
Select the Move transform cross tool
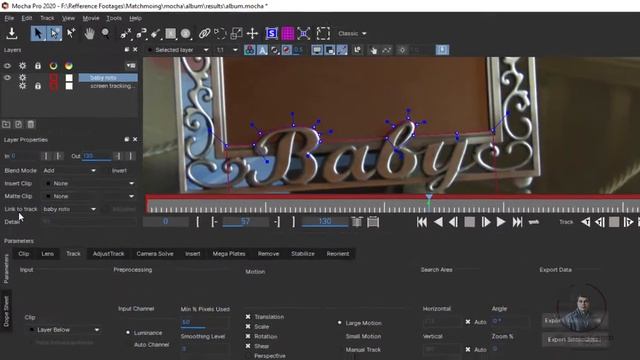252,33
